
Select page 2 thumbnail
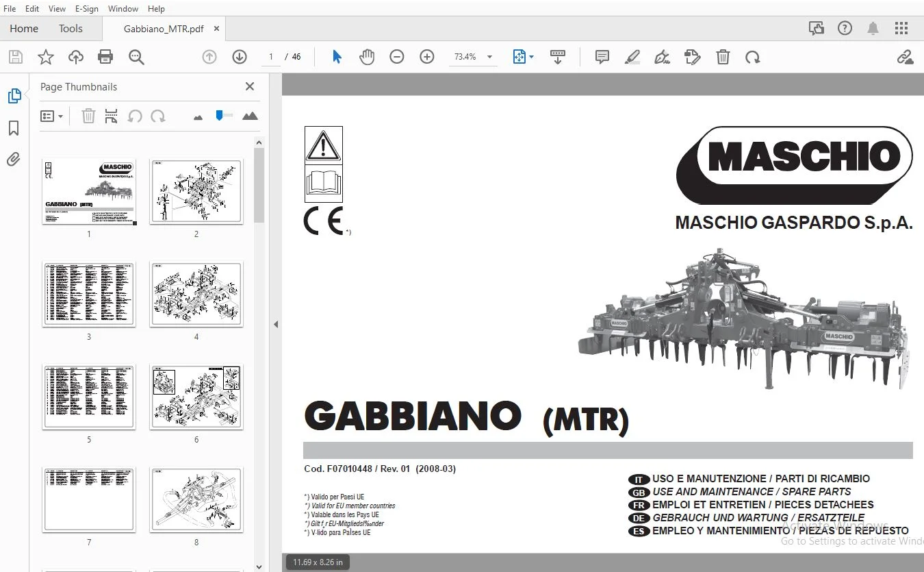[196, 192]
